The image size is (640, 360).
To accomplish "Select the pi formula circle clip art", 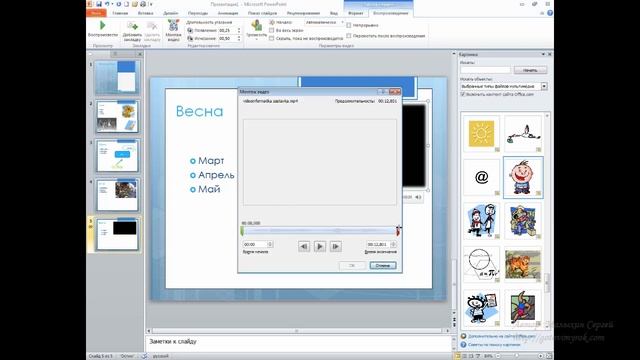I will click(x=481, y=265).
